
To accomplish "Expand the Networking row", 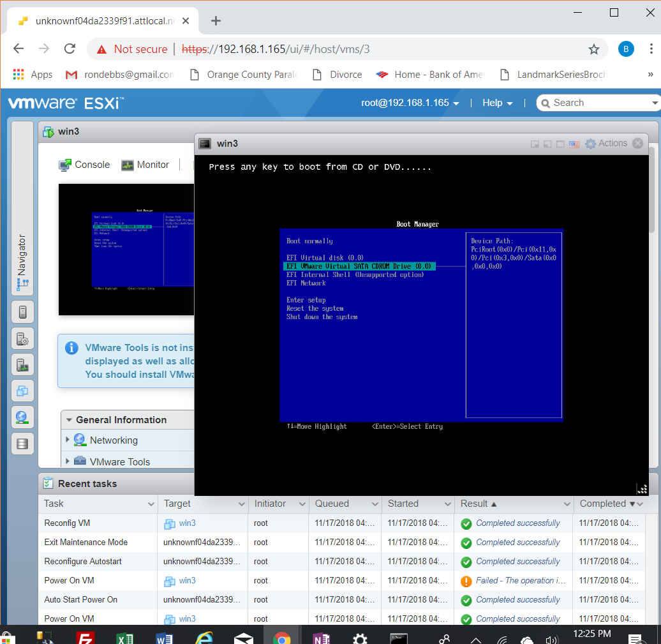I will click(68, 440).
